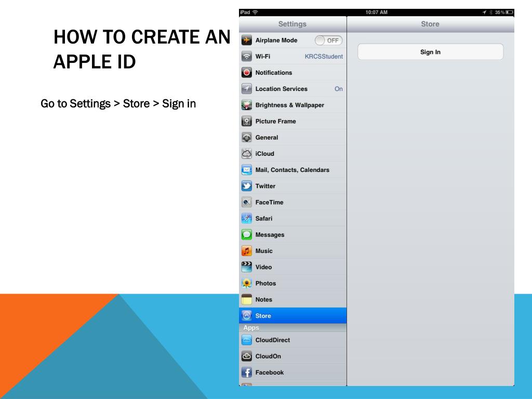The width and height of the screenshot is (532, 399).
Task: Tap the Picture Frame icon
Action: tap(247, 121)
